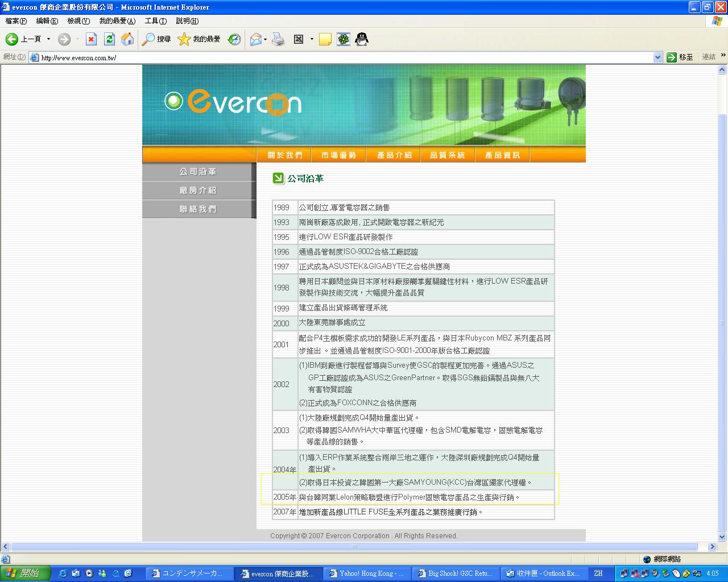
Task: Open Favorites (我的最愛) star button
Action: [199, 39]
